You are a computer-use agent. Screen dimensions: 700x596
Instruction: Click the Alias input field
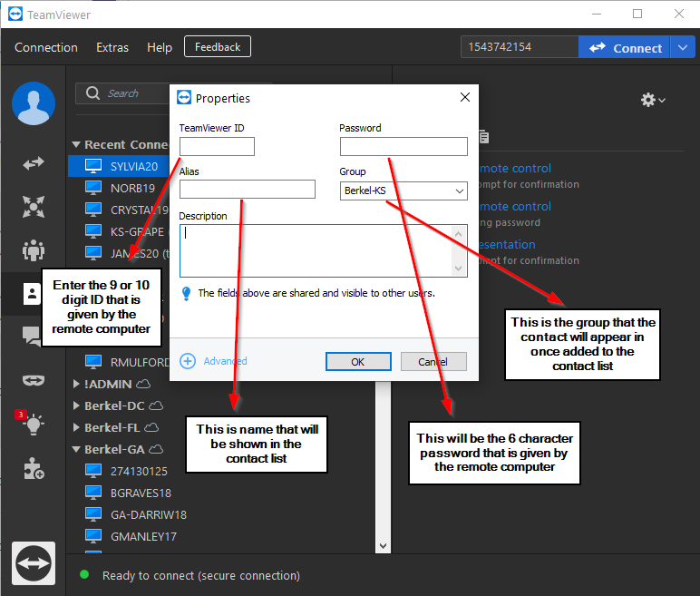[248, 190]
